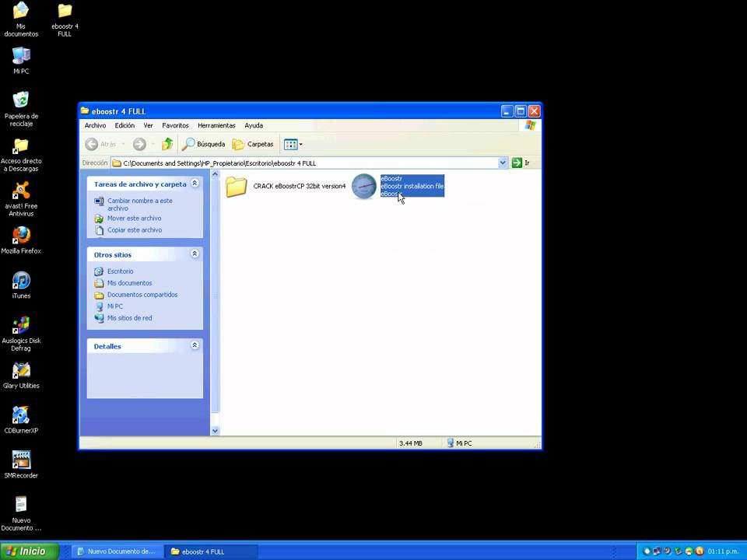747x560 pixels.
Task: Click CRACK eBoostrCP 32bit version4 text
Action: click(299, 186)
